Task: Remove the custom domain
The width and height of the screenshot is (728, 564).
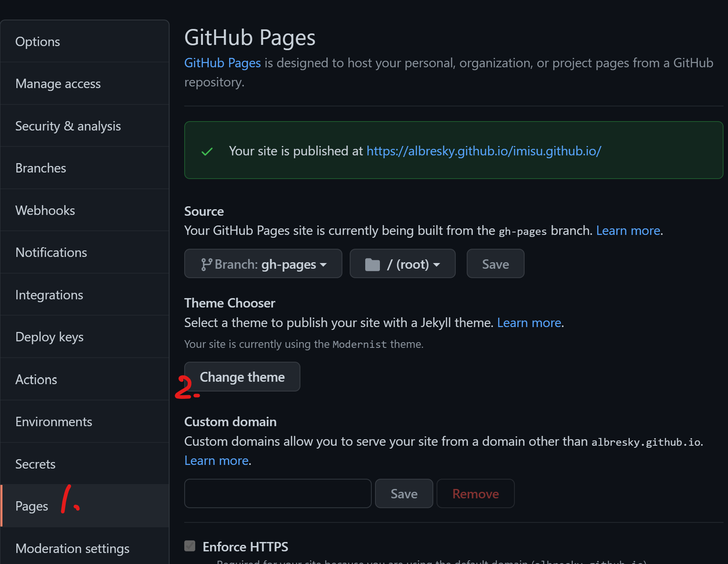Action: pos(476,493)
